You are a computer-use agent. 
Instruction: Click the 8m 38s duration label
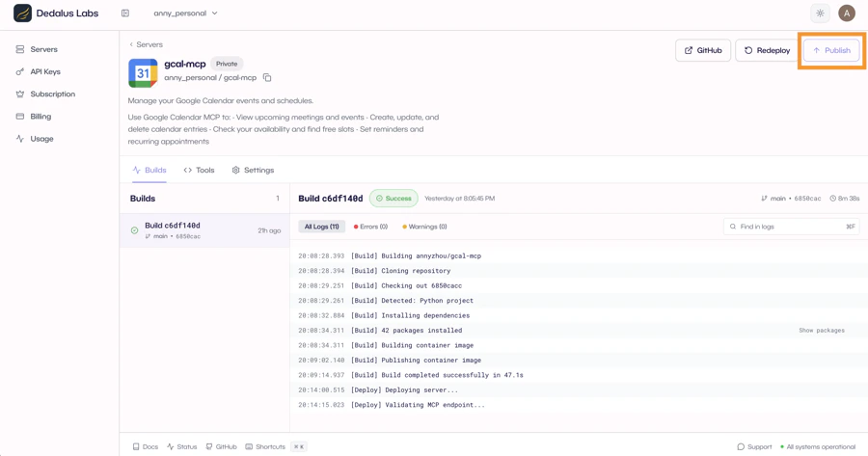pos(844,199)
